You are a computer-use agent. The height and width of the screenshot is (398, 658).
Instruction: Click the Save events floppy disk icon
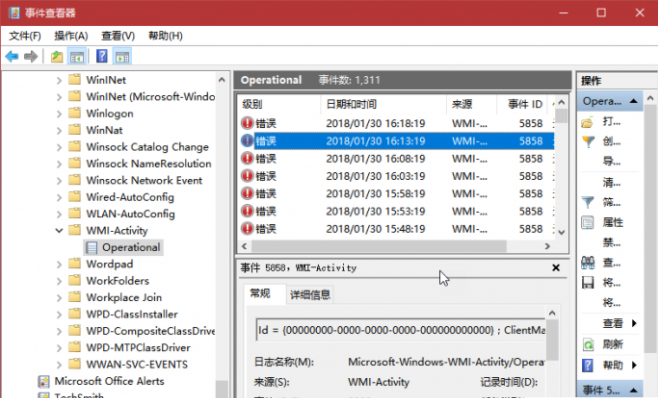tap(588, 283)
